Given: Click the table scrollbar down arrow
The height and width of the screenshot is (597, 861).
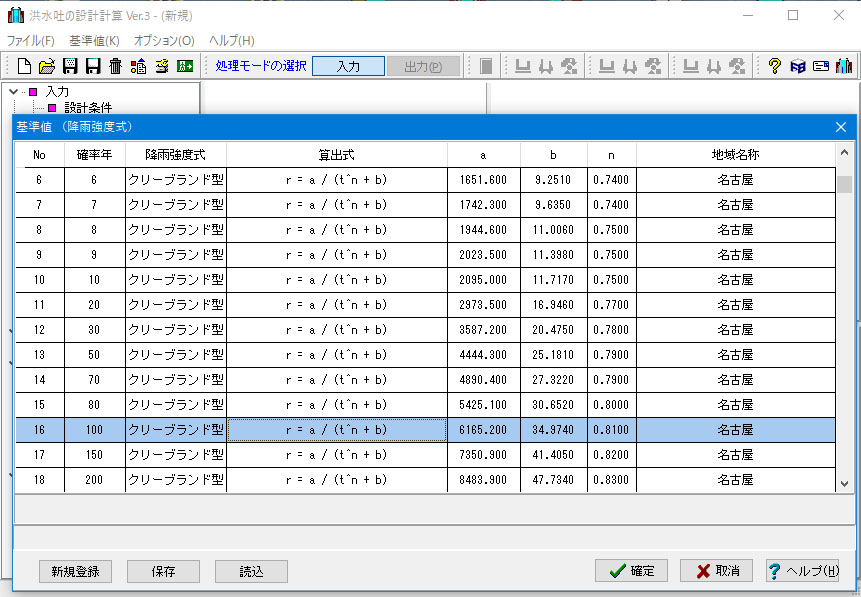Looking at the screenshot, I should 845,484.
